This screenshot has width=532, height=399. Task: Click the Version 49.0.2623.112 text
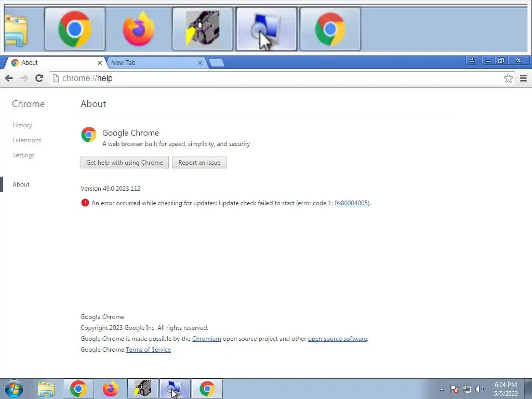(x=111, y=188)
